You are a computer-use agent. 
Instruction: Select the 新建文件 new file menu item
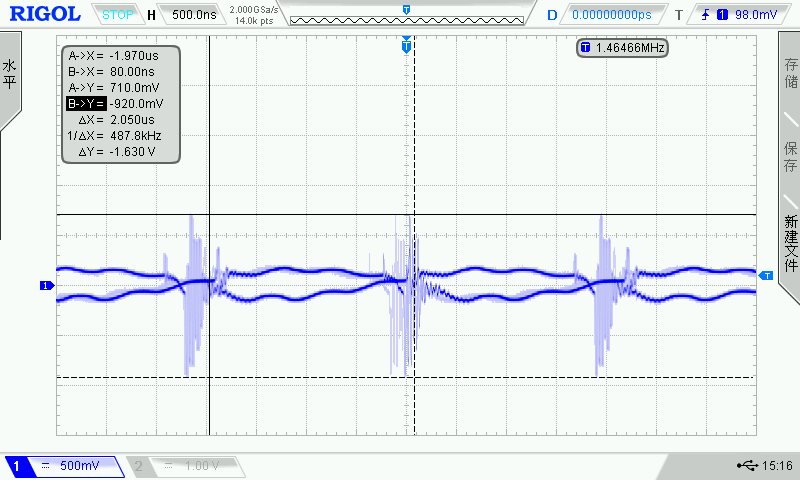(x=790, y=243)
